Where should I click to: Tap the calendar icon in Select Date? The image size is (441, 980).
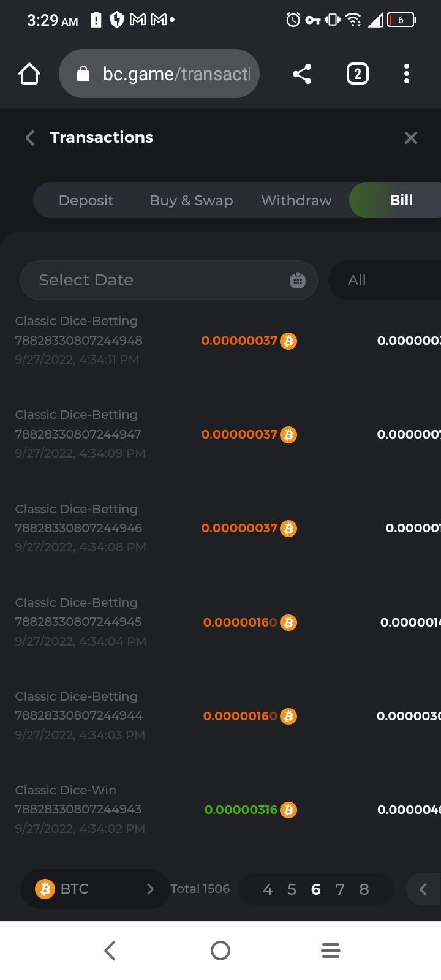point(297,280)
